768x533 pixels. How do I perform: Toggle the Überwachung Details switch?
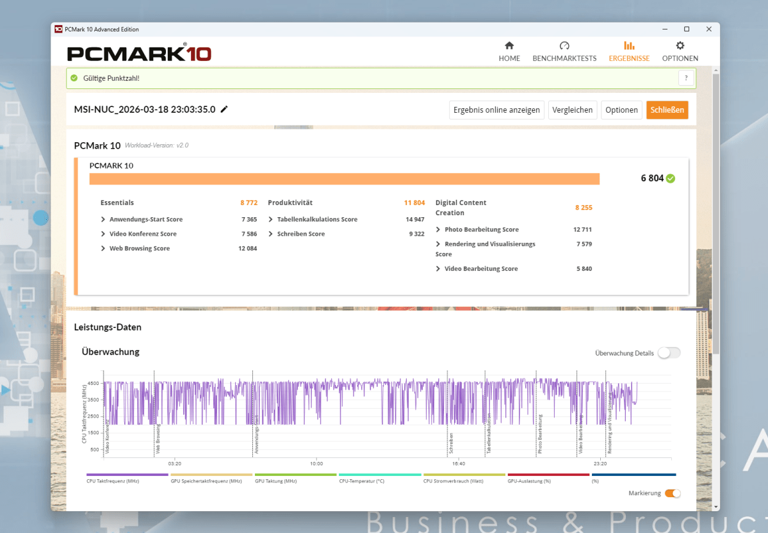point(669,353)
